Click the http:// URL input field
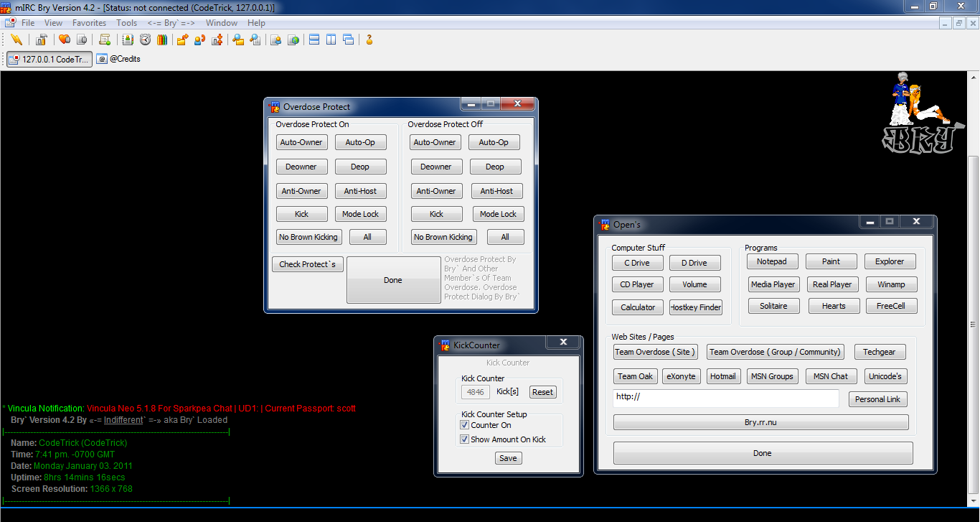980x522 pixels. 726,399
